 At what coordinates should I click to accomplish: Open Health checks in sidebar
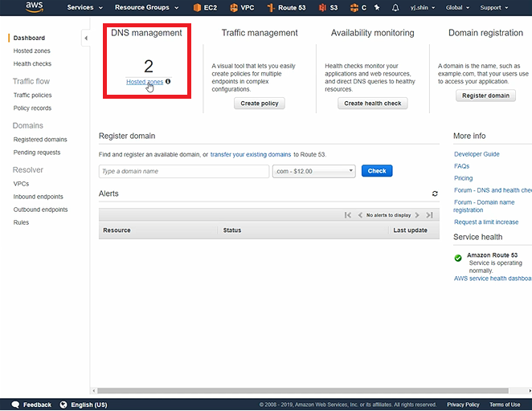pyautogui.click(x=33, y=63)
